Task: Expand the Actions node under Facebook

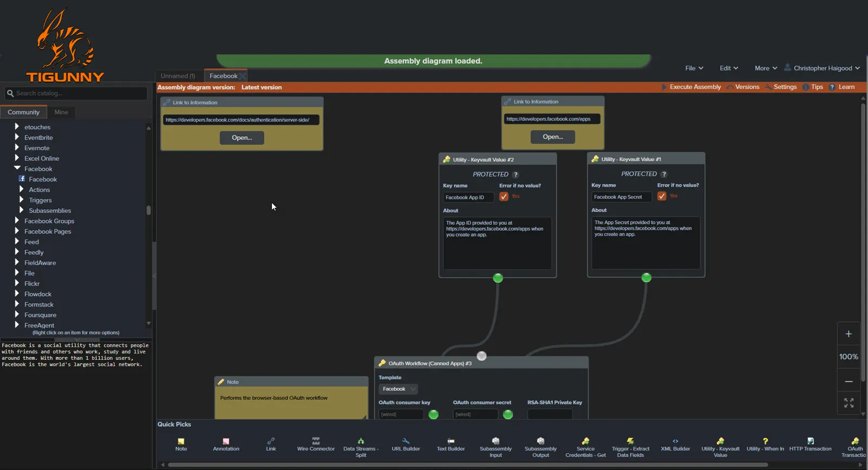Action: [x=22, y=189]
